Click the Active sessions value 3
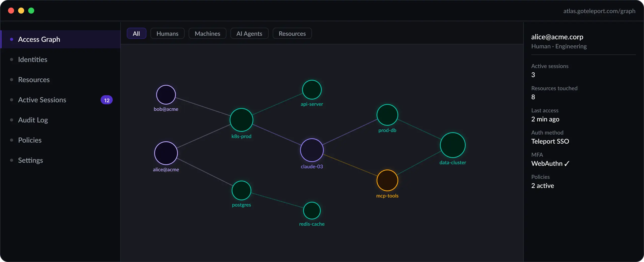Image resolution: width=644 pixels, height=262 pixels. tap(533, 75)
